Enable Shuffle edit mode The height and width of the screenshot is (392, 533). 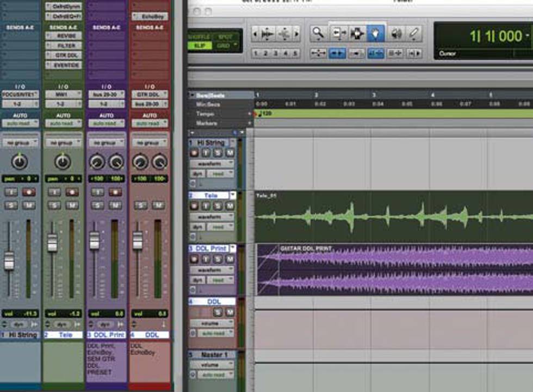point(200,36)
